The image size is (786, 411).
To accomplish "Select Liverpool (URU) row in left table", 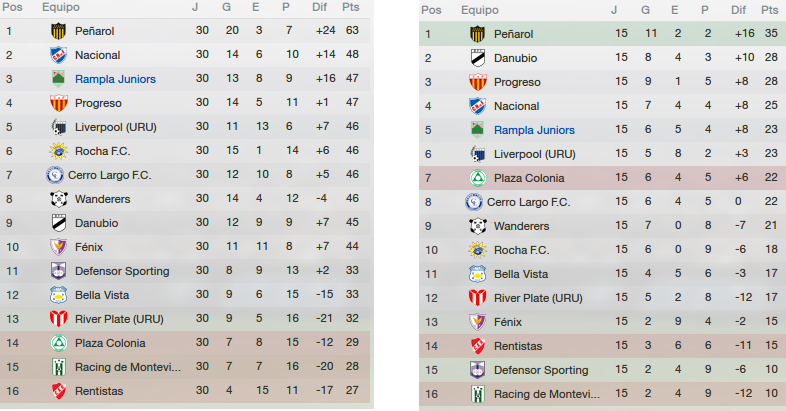I will pos(185,127).
